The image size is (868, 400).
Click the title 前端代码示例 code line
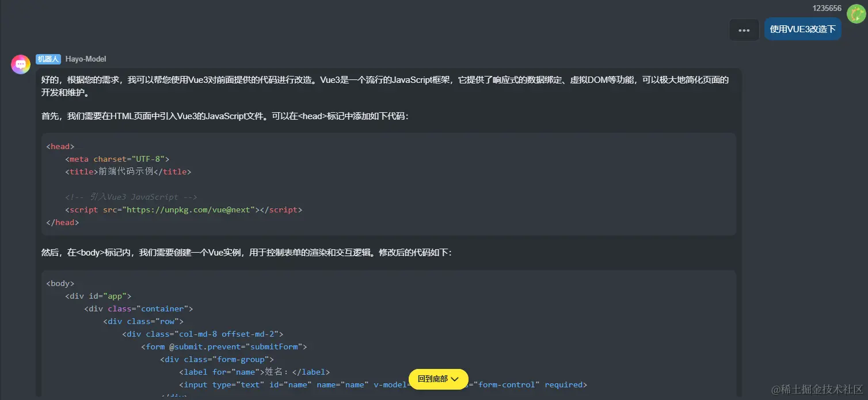click(x=128, y=172)
